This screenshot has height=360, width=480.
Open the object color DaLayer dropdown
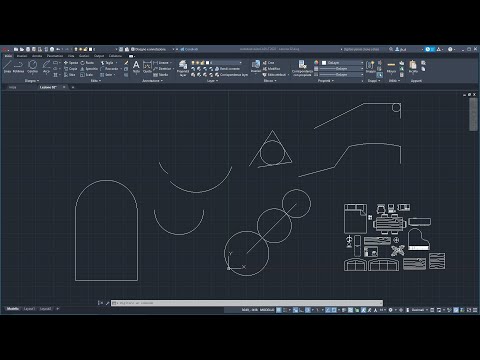tap(342, 63)
